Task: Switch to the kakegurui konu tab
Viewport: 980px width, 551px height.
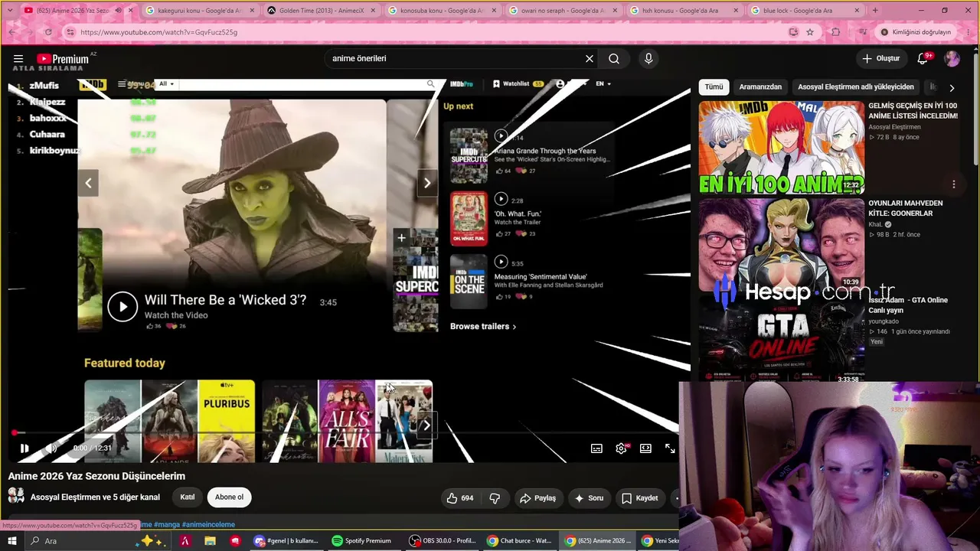Action: pyautogui.click(x=201, y=11)
